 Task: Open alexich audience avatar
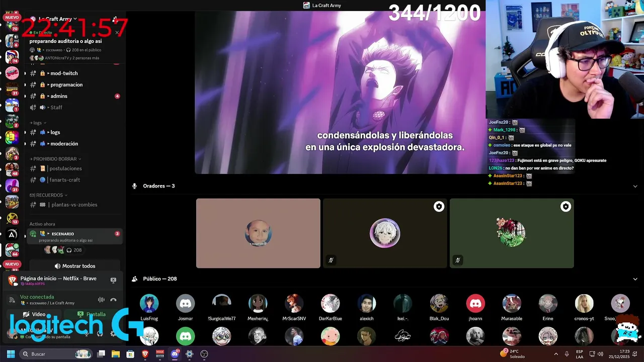click(x=367, y=304)
